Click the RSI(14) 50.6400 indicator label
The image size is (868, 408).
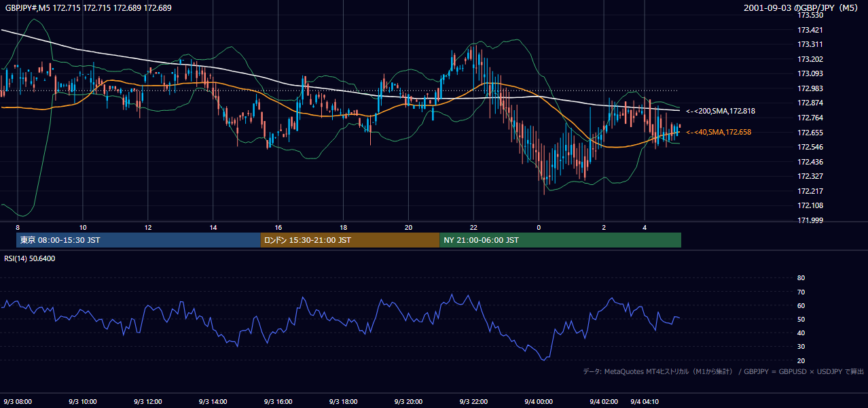(x=30, y=258)
